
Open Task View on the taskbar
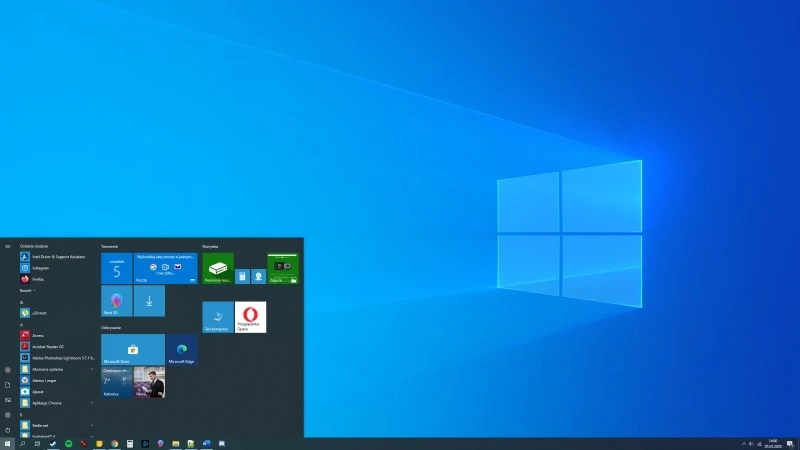click(37, 444)
